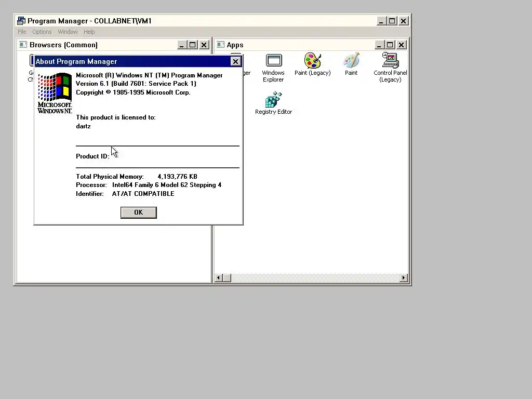Open the Windows Explorer icon in Apps
The width and height of the screenshot is (532, 399).
coord(273,68)
